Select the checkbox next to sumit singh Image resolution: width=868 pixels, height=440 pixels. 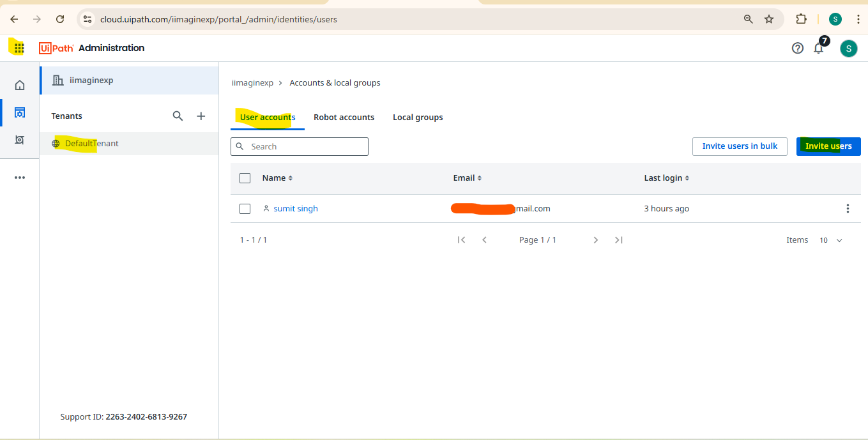245,208
